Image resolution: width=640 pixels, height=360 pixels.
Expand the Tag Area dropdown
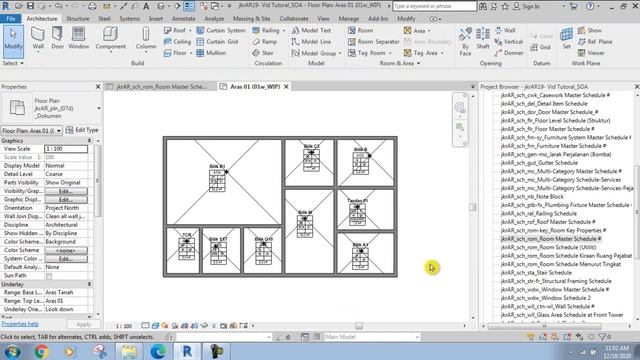point(442,53)
